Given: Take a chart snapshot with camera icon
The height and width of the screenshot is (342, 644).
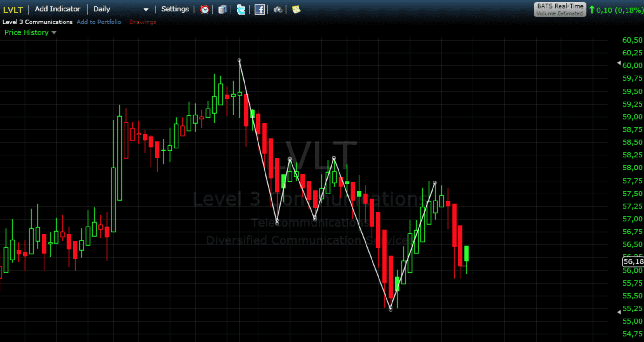Looking at the screenshot, I should 278,10.
